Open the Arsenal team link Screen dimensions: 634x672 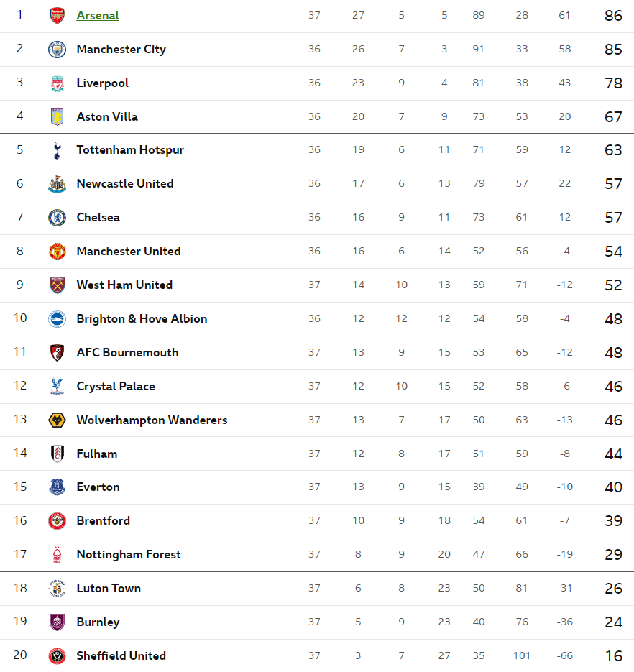click(98, 15)
